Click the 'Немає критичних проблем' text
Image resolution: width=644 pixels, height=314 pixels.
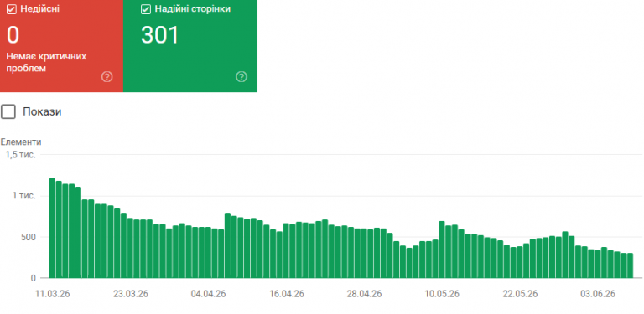[x=46, y=62]
